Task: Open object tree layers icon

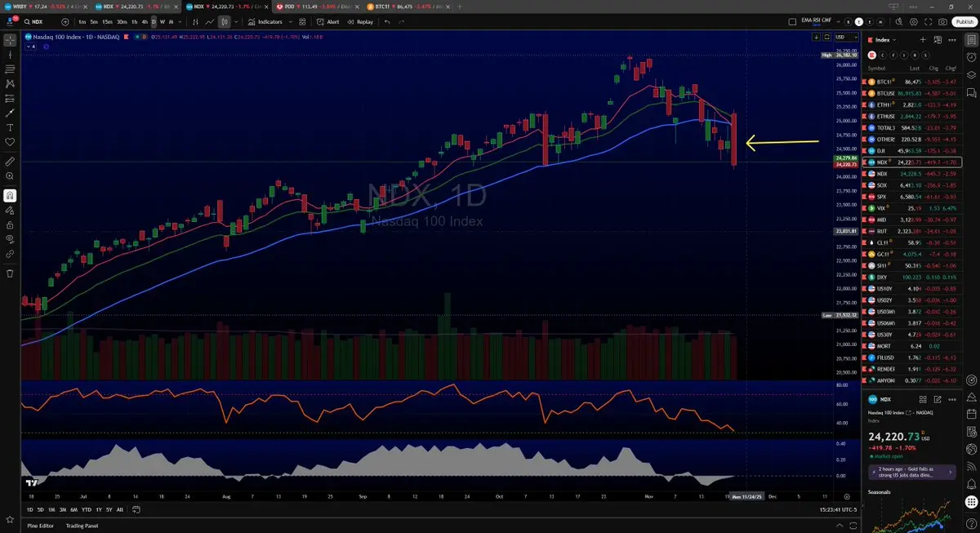Action: coord(972,75)
